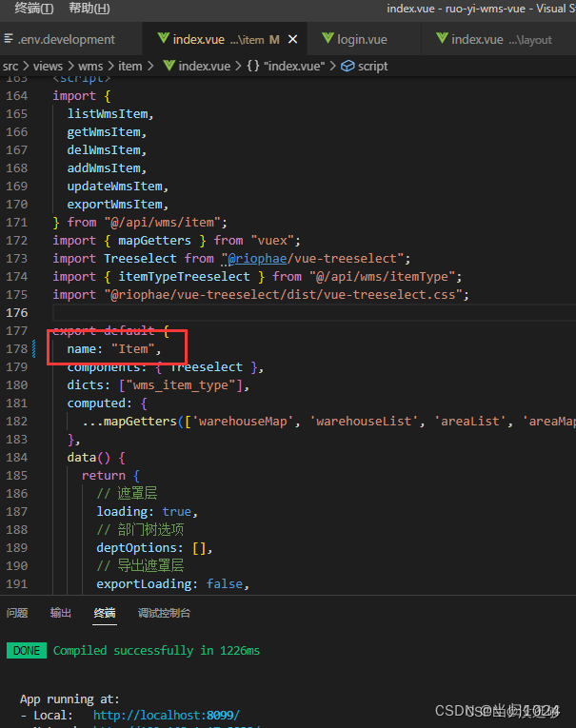Viewport: 576px width, 728px height.
Task: Click "@/api/wms/item" import path
Action: pyautogui.click(x=162, y=223)
